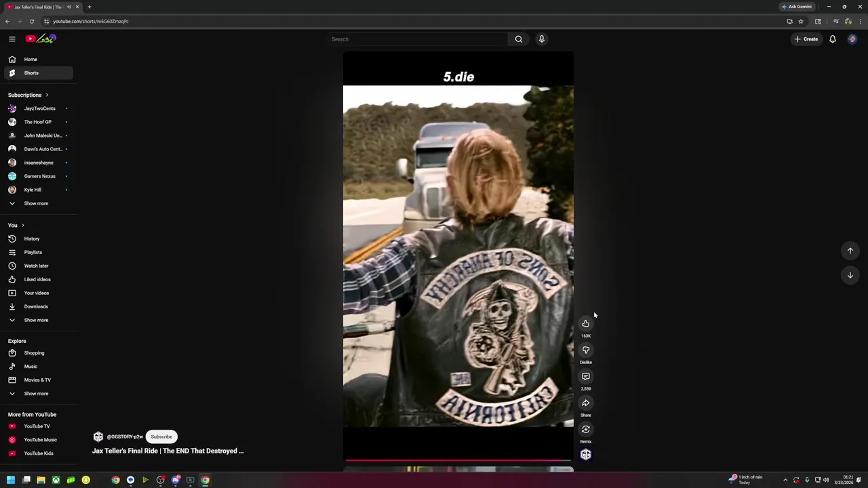Open Music in the Explore section
Screen dimensions: 868x488
[x=38, y=367]
